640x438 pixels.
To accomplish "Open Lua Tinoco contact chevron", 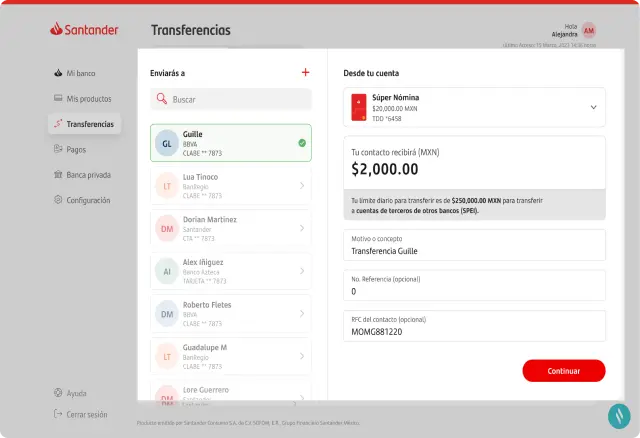I will coord(302,186).
